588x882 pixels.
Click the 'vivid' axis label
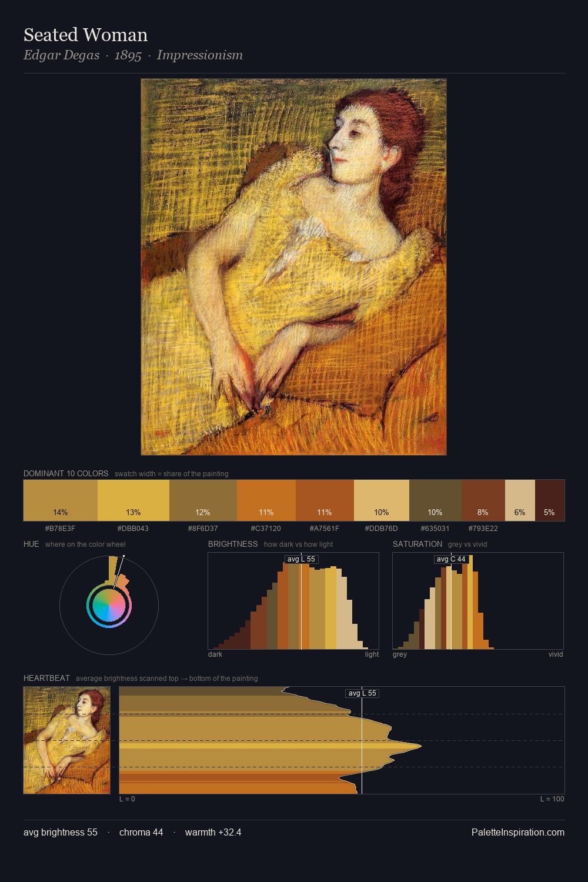click(x=556, y=654)
